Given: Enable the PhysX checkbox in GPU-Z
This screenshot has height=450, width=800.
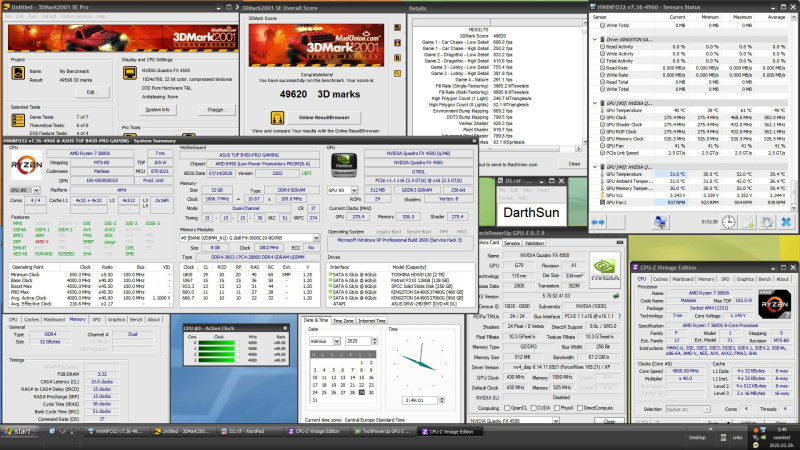Looking at the screenshot, I should click(x=556, y=408).
